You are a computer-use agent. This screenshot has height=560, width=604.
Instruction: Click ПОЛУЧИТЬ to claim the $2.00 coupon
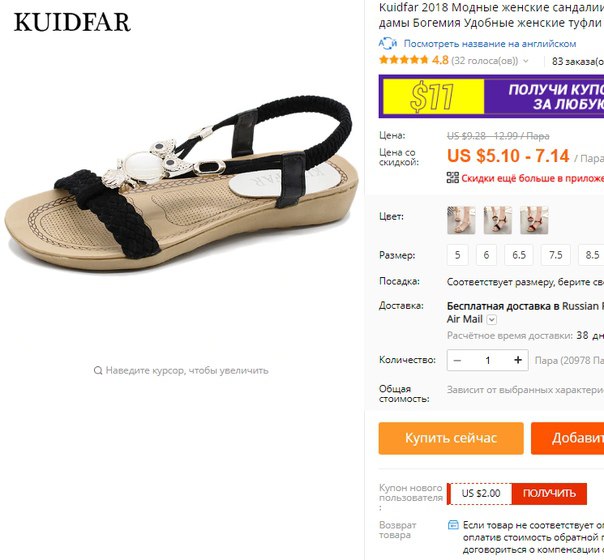(549, 493)
